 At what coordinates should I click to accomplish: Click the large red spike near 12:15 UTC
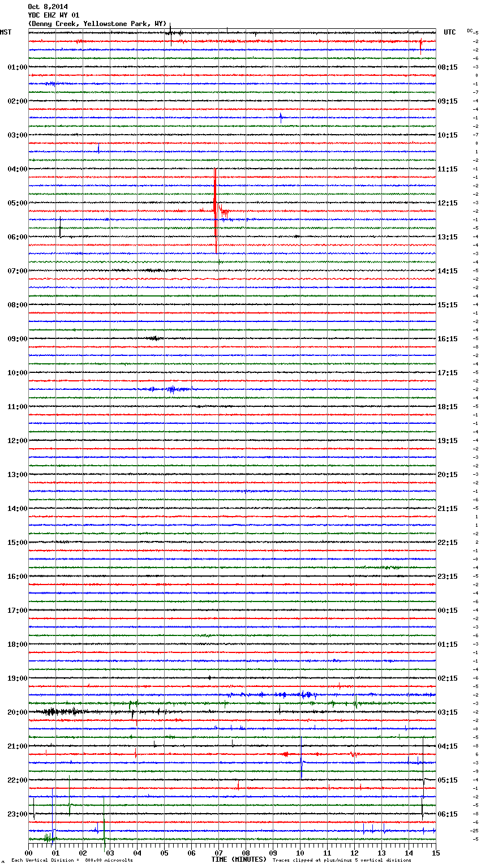point(216,210)
